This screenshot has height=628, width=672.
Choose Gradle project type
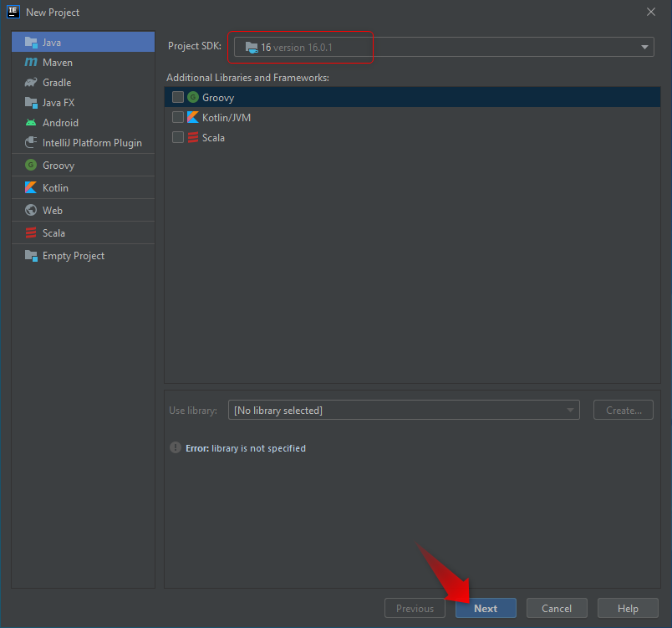pos(83,82)
